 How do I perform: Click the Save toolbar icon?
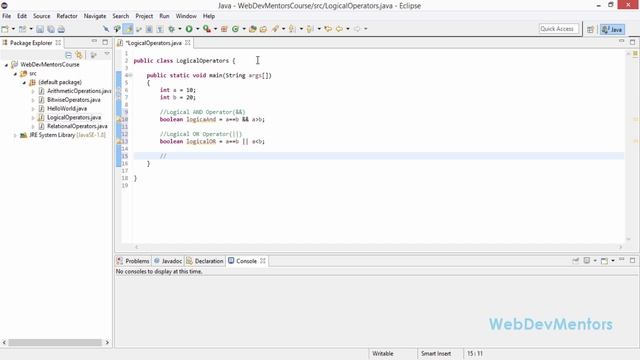pos(40,29)
